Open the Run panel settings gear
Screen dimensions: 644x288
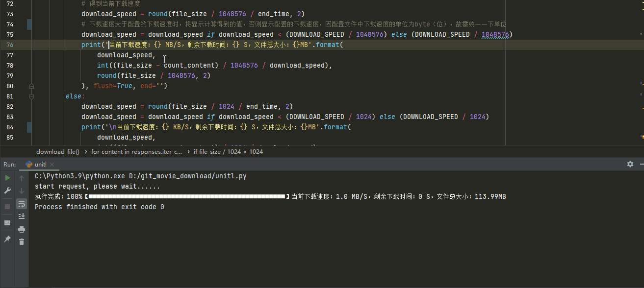(x=630, y=165)
